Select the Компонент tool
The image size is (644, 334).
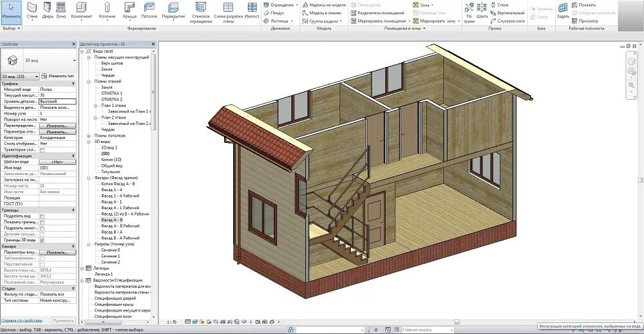coord(81,11)
